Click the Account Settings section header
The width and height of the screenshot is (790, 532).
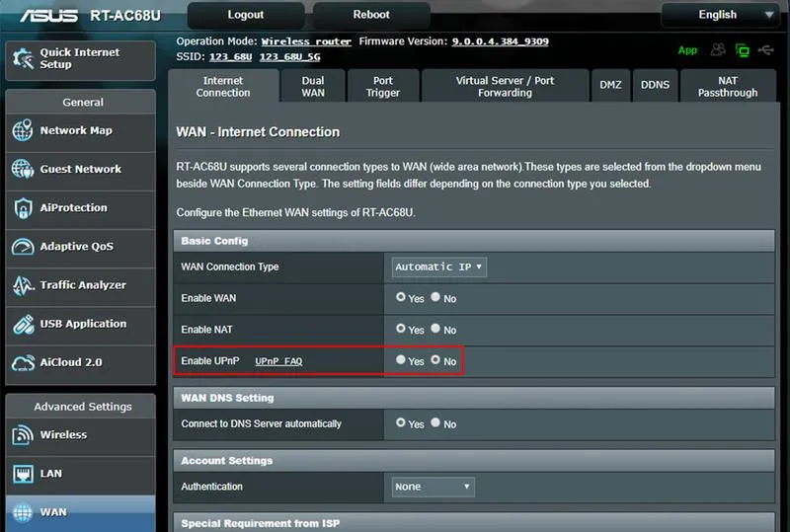(x=474, y=461)
